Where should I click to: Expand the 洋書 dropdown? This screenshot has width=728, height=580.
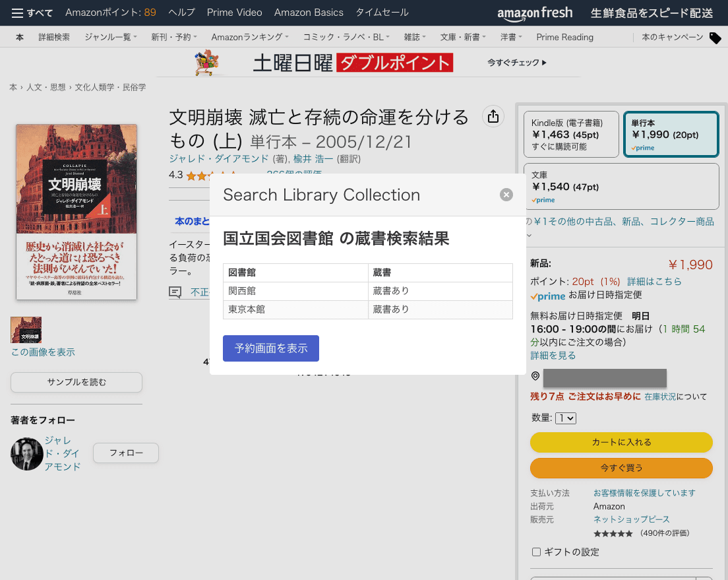(x=511, y=37)
